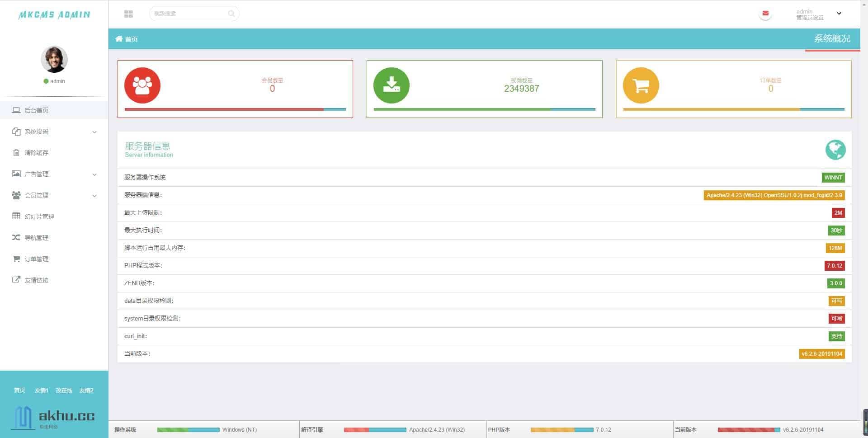Image resolution: width=868 pixels, height=438 pixels.
Task: Click the 7.0.12 PHP version badge
Action: (x=835, y=266)
